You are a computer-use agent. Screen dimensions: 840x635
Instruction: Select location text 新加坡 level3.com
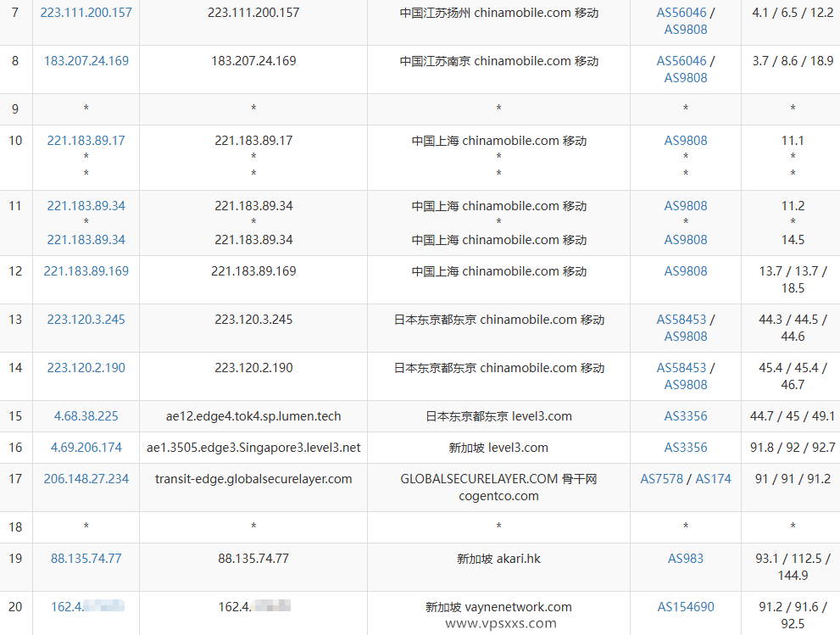498,448
